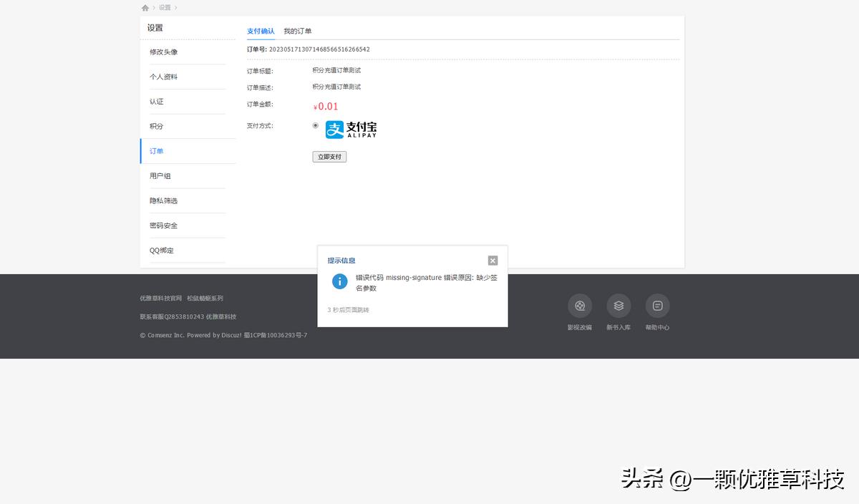Select the 支付确认 tab
This screenshot has width=859, height=504.
click(x=261, y=31)
